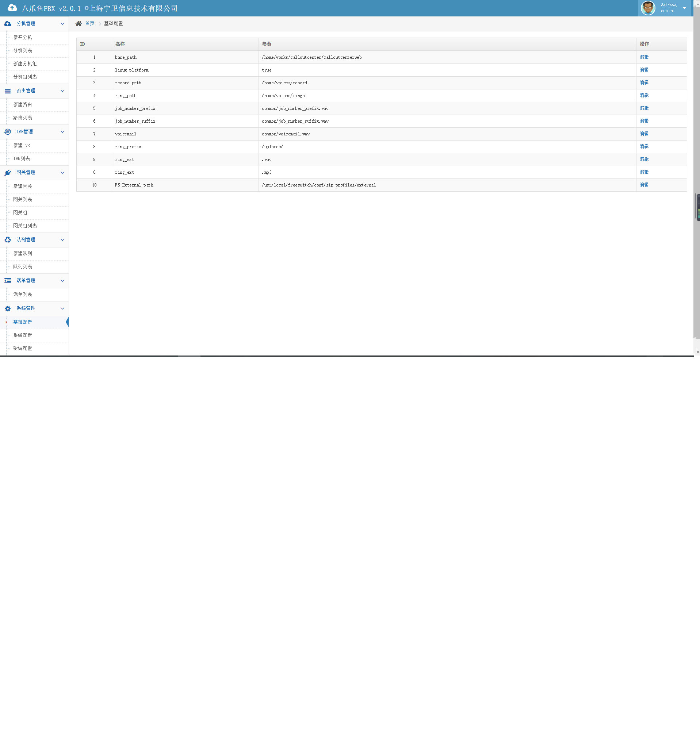This screenshot has height=730, width=700.
Task: Click the IVR管理 sidebar icon
Action: (8, 132)
